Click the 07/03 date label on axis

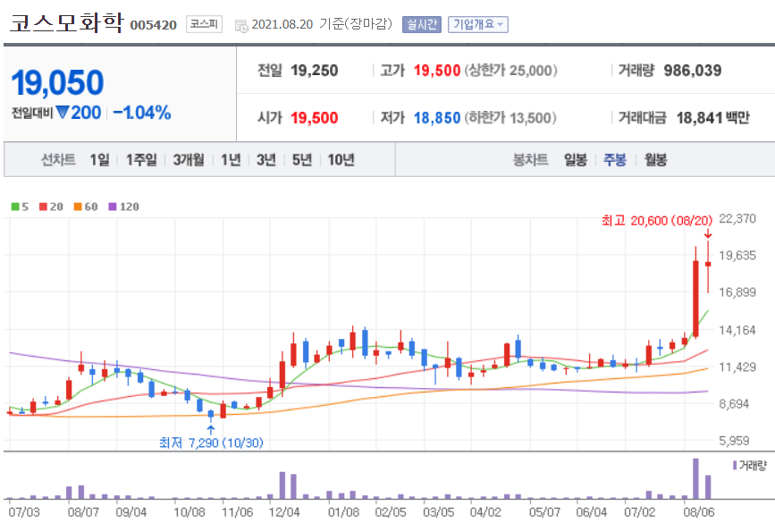pos(24,511)
